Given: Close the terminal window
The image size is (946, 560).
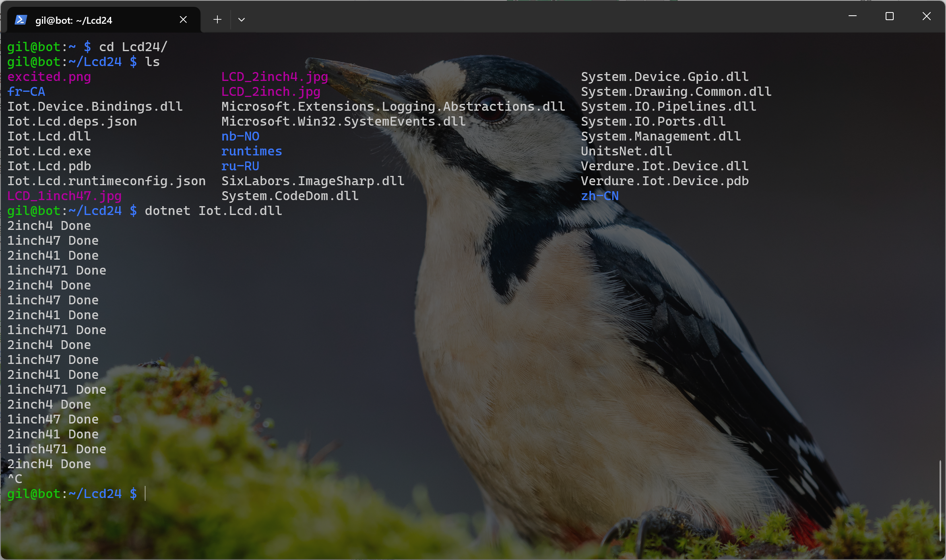Looking at the screenshot, I should [927, 16].
